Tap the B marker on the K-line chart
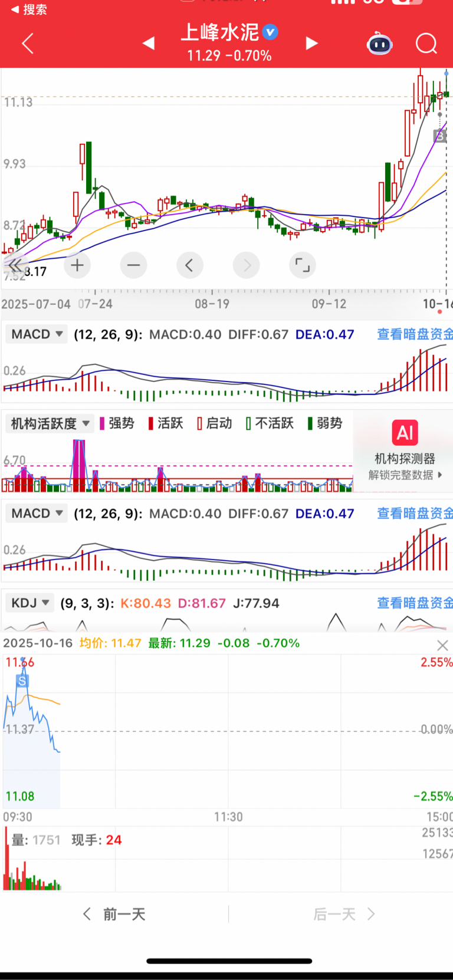 pyautogui.click(x=440, y=136)
